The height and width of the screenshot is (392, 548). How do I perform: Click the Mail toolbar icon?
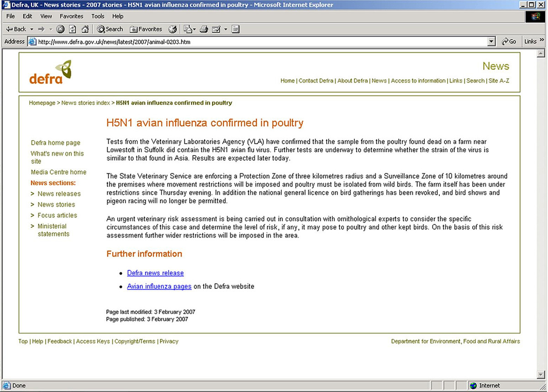(187, 29)
